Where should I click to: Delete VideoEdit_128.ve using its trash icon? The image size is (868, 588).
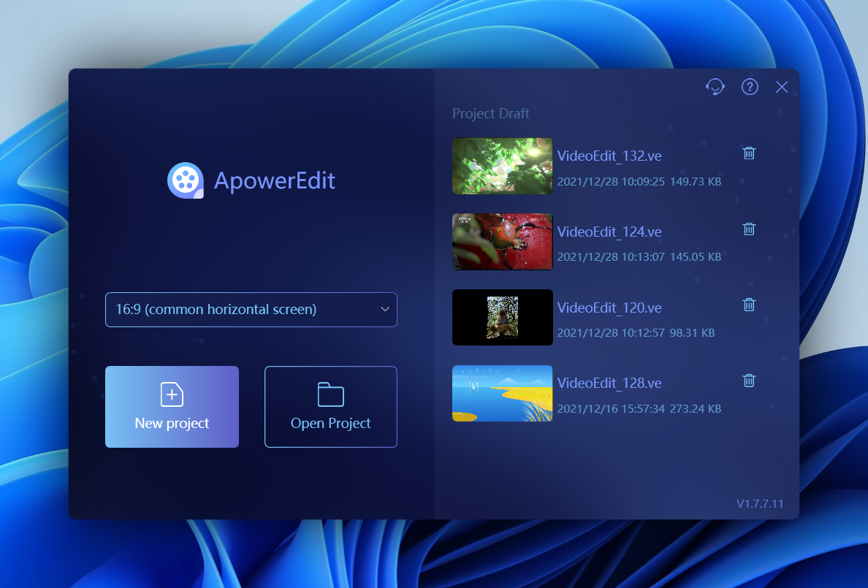point(748,381)
